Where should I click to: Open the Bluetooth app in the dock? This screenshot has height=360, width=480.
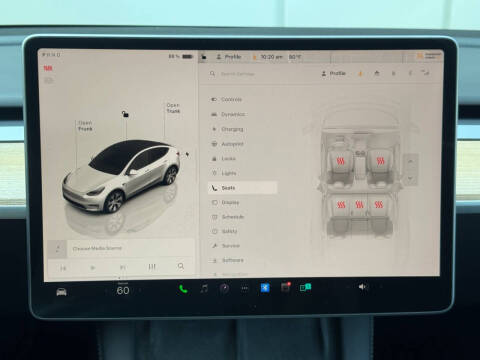[265, 287]
